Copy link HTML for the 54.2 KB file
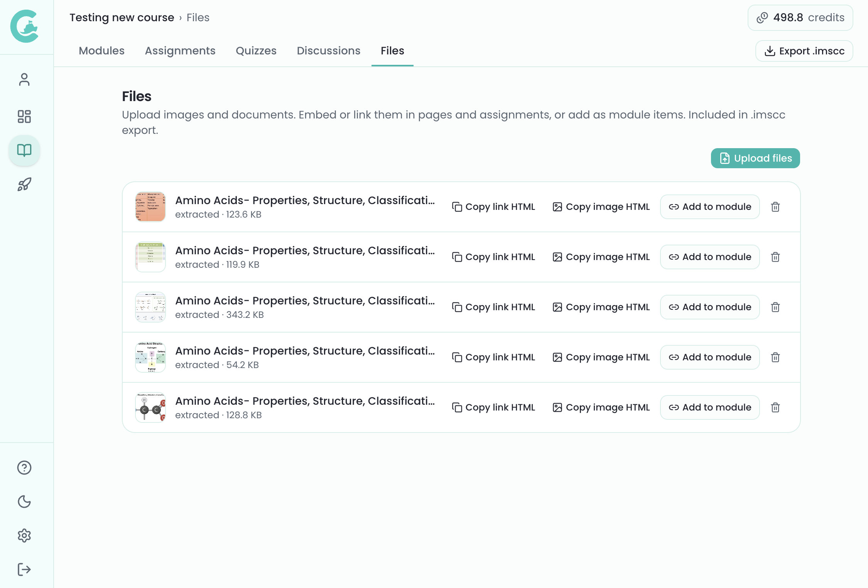 [493, 357]
